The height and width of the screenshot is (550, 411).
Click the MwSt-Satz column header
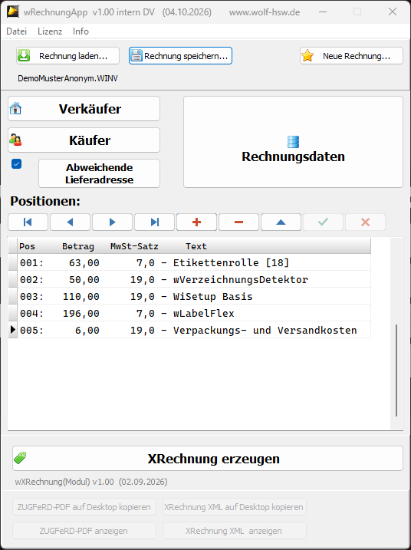134,246
